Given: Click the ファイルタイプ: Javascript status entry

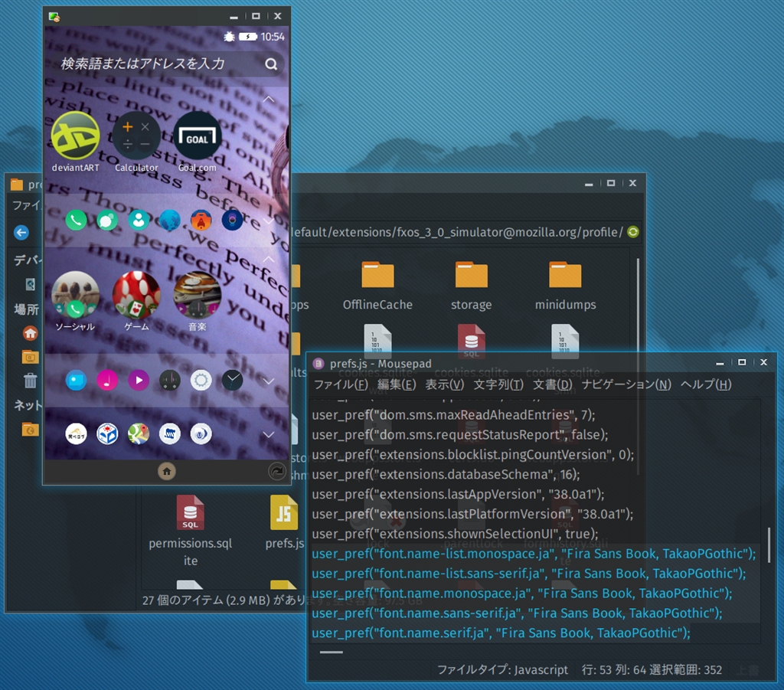Looking at the screenshot, I should (502, 669).
